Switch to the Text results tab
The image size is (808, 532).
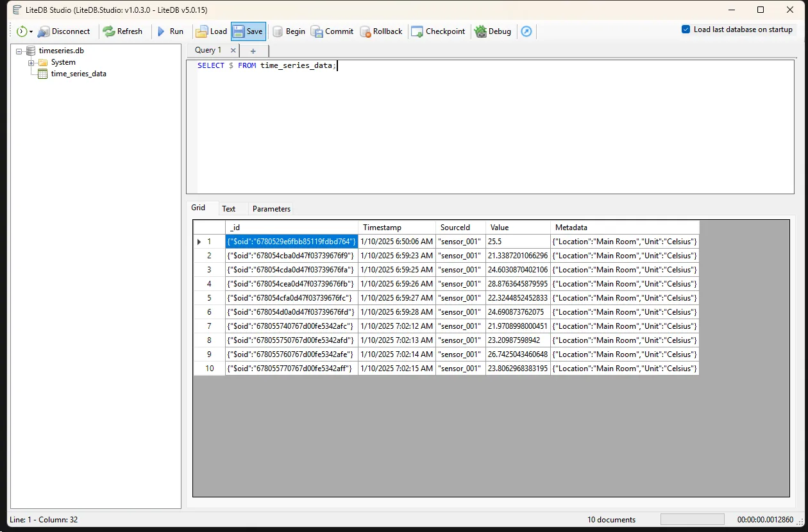[228, 209]
